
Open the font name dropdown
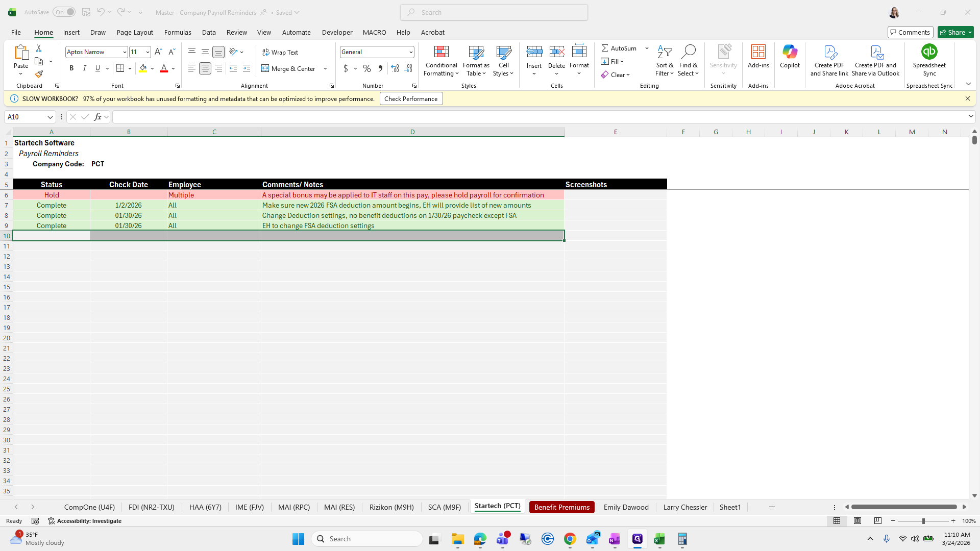[124, 52]
